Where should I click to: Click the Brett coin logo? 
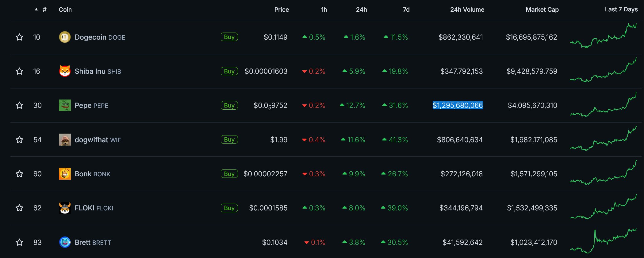click(x=65, y=242)
